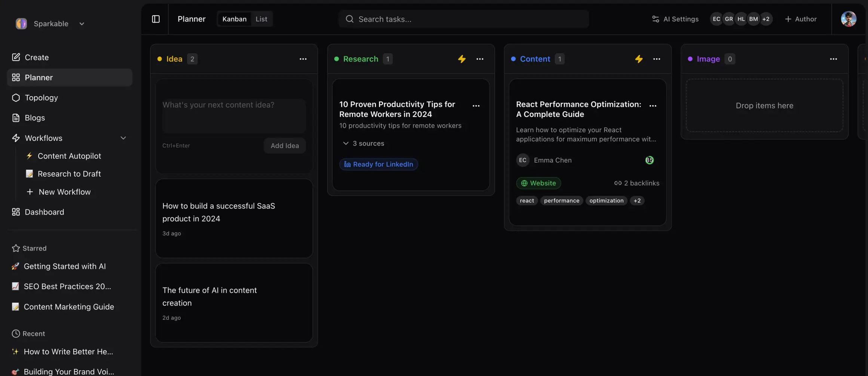This screenshot has width=868, height=376.
Task: Switch to List view
Action: tap(261, 19)
